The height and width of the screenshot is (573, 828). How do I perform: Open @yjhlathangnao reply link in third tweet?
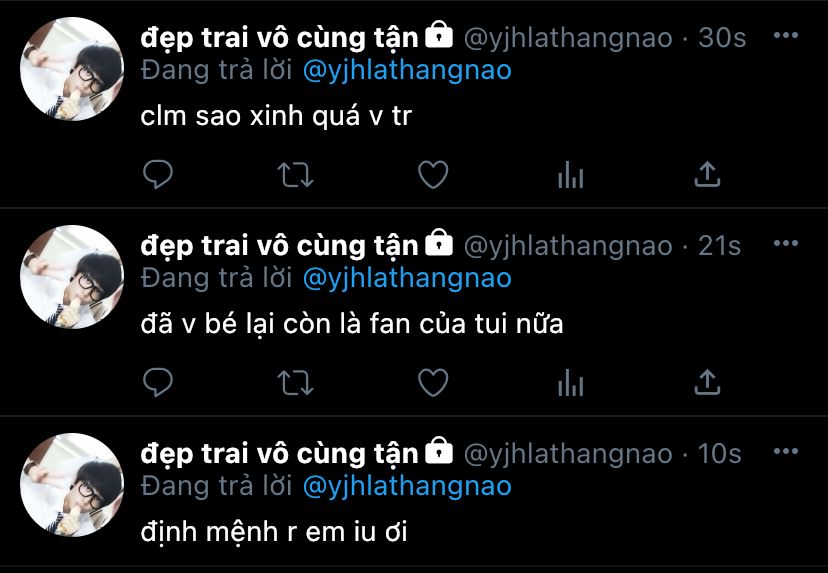coord(407,487)
